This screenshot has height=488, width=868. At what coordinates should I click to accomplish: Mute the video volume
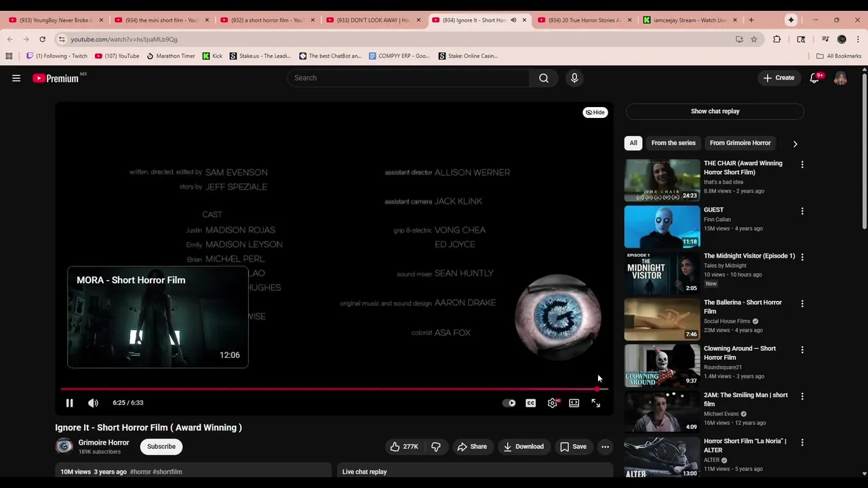[93, 403]
